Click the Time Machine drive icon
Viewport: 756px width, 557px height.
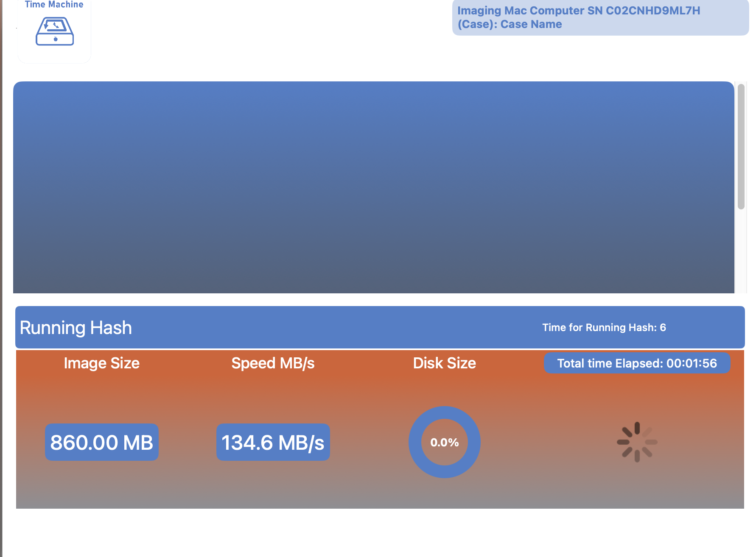[x=55, y=31]
